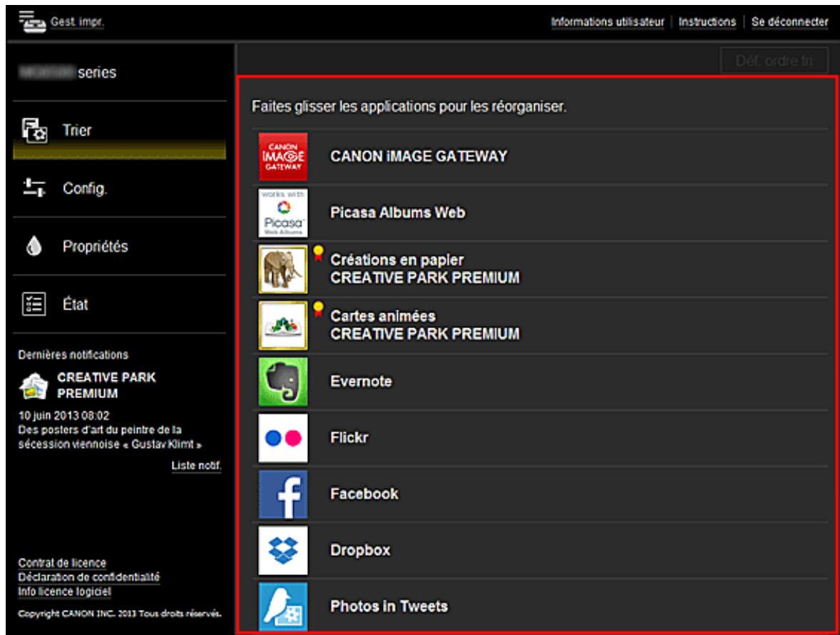
Task: Click the Faites glisser les applications instruction
Action: coord(409,106)
